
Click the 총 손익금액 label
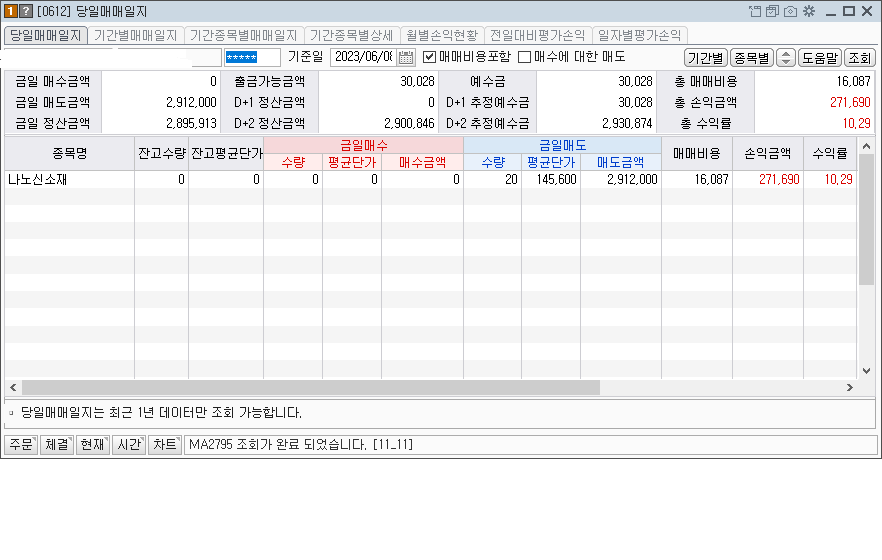click(705, 103)
